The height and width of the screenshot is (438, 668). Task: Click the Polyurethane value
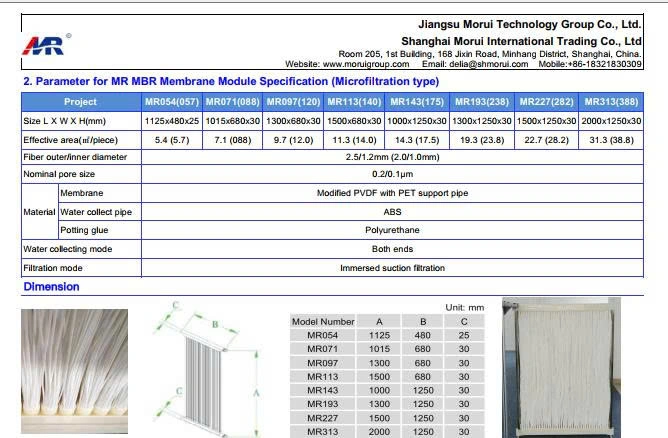[392, 231]
